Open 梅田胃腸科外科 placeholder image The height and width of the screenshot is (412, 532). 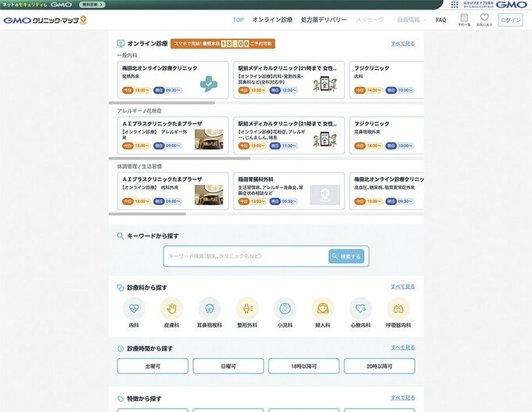[325, 195]
